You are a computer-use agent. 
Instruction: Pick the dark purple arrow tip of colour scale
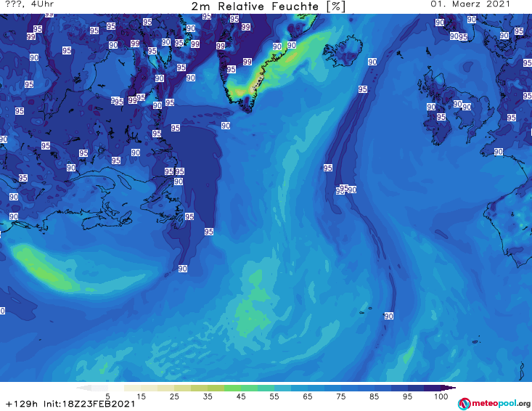point(449,388)
